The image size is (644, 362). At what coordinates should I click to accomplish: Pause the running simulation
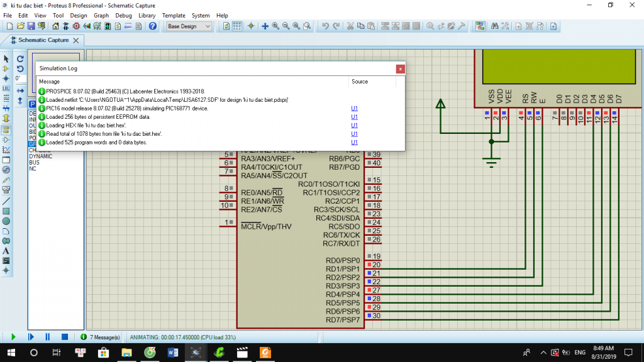[47, 337]
